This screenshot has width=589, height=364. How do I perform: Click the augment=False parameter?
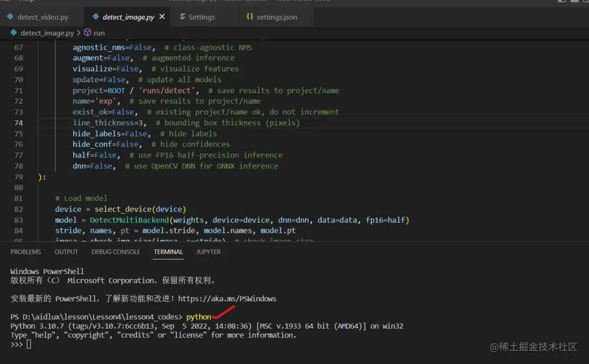coord(101,58)
